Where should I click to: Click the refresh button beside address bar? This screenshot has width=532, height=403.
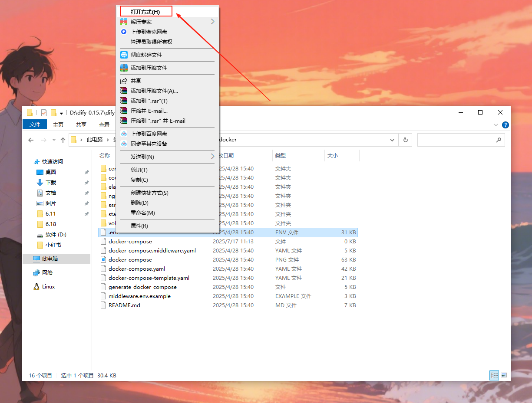405,140
